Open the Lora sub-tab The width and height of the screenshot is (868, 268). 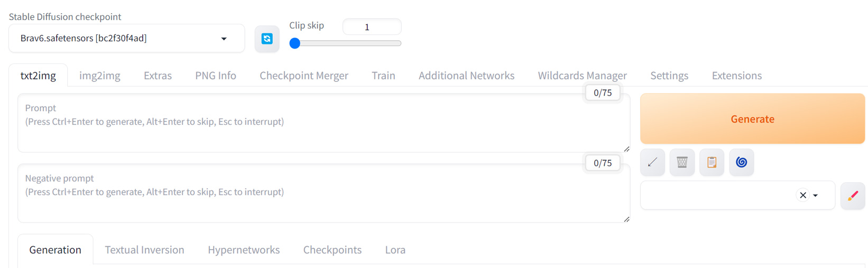coord(395,249)
